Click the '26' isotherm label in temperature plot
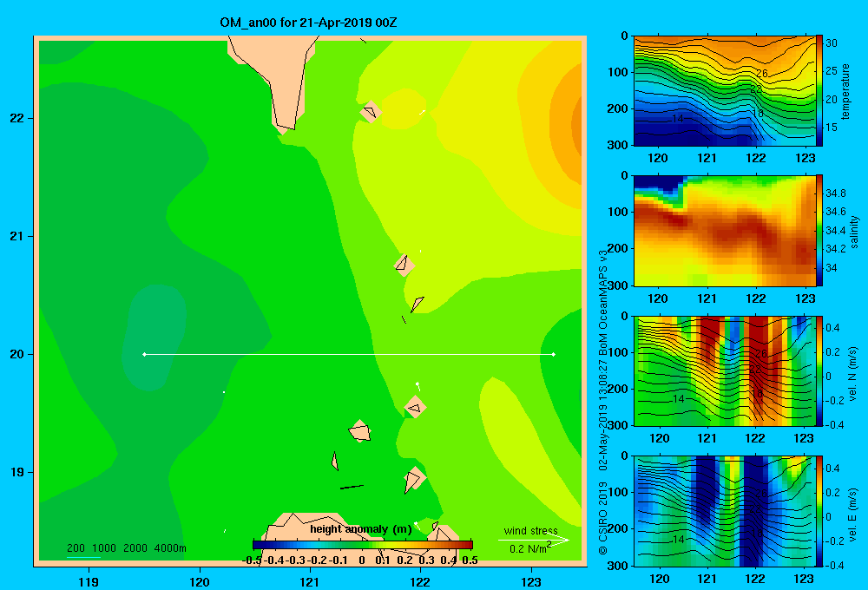The image size is (868, 590). coord(762,73)
